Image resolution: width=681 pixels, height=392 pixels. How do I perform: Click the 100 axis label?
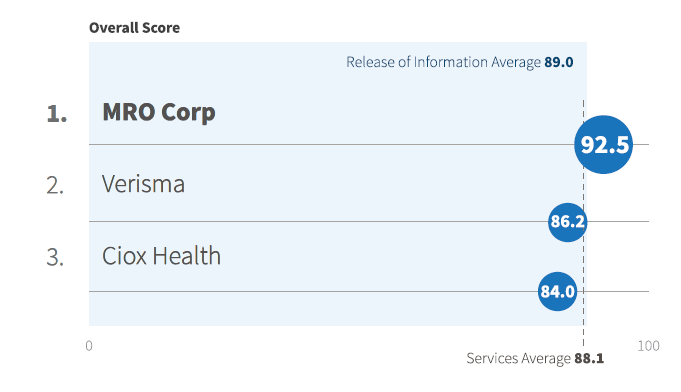point(648,346)
